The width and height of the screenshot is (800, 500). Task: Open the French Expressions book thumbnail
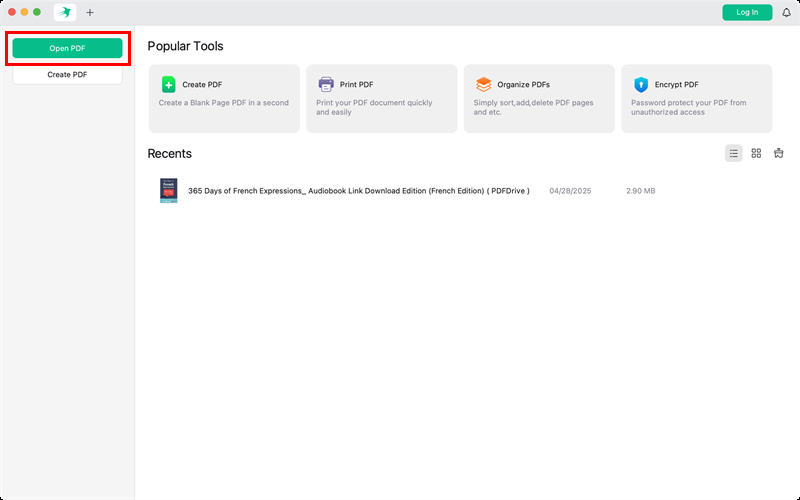coord(168,191)
